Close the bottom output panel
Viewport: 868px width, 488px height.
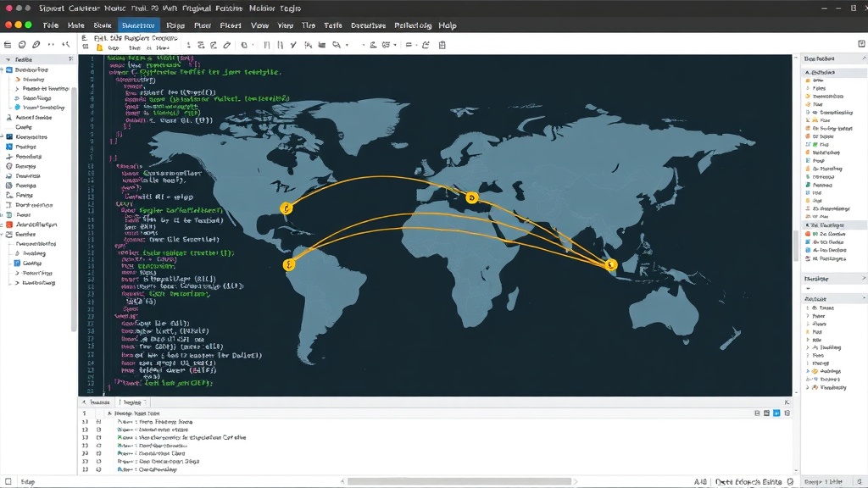[787, 402]
